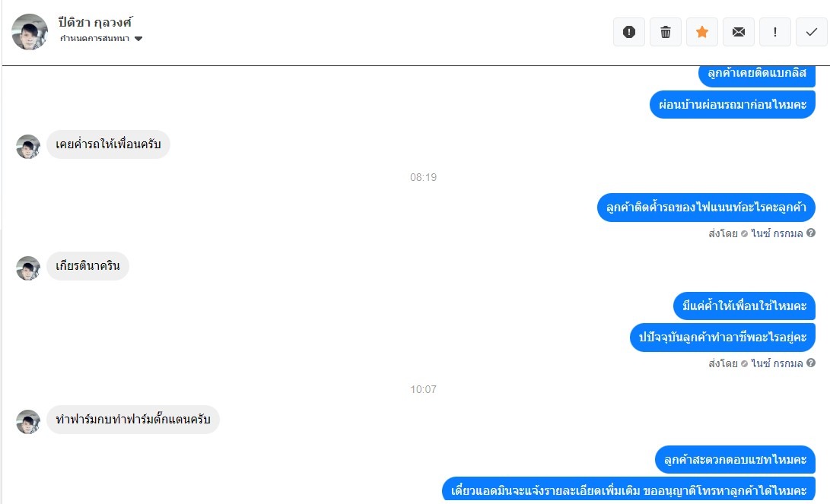The width and height of the screenshot is (830, 504).
Task: Flag conversation with the exclamation mark button
Action: (775, 32)
